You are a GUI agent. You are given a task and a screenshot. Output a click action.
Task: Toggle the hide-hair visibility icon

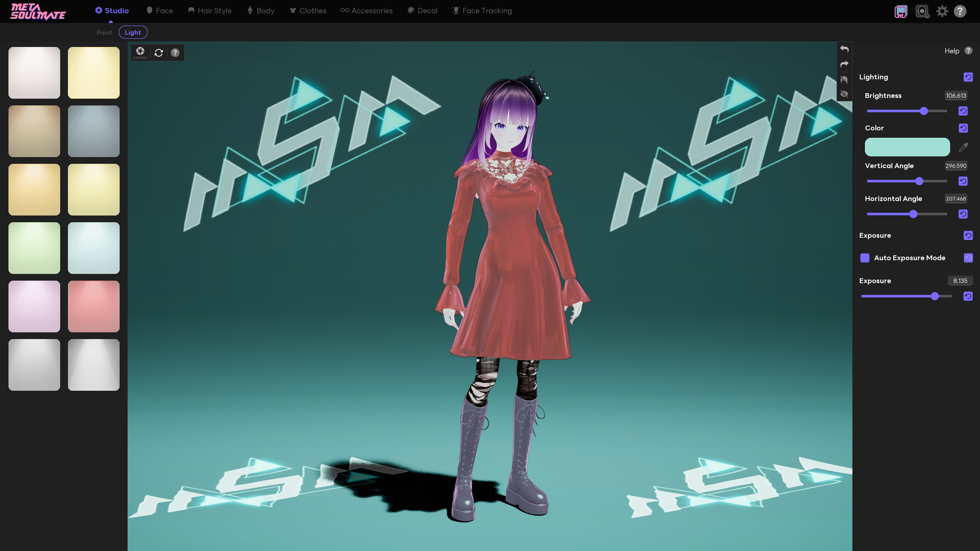point(844,80)
